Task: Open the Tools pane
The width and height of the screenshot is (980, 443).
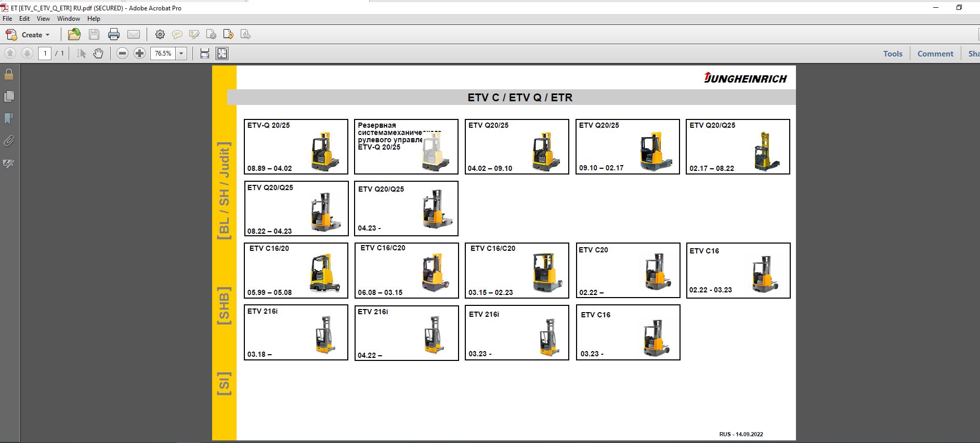Action: (x=893, y=53)
